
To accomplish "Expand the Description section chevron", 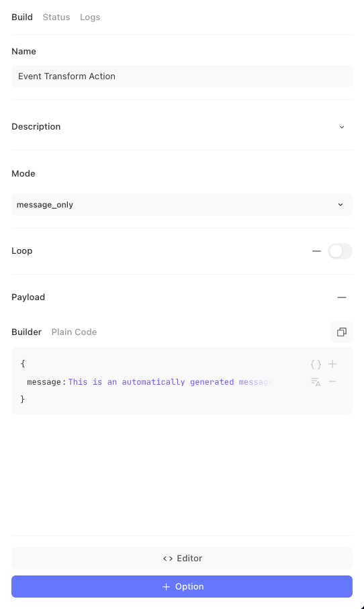I will click(x=342, y=127).
